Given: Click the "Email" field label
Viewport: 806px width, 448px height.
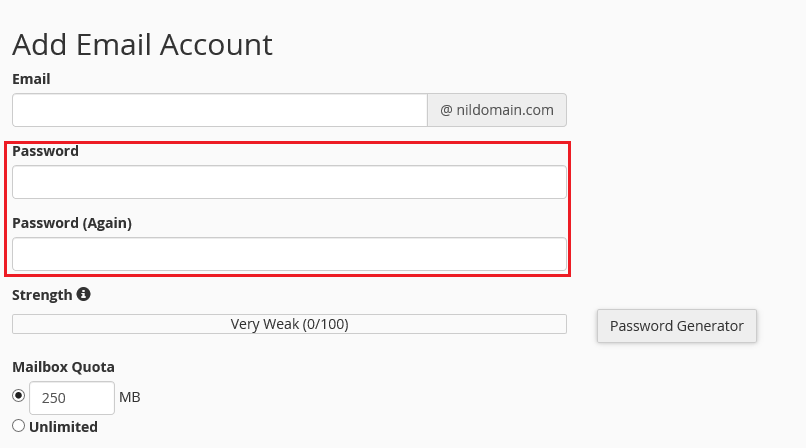Looking at the screenshot, I should (31, 78).
